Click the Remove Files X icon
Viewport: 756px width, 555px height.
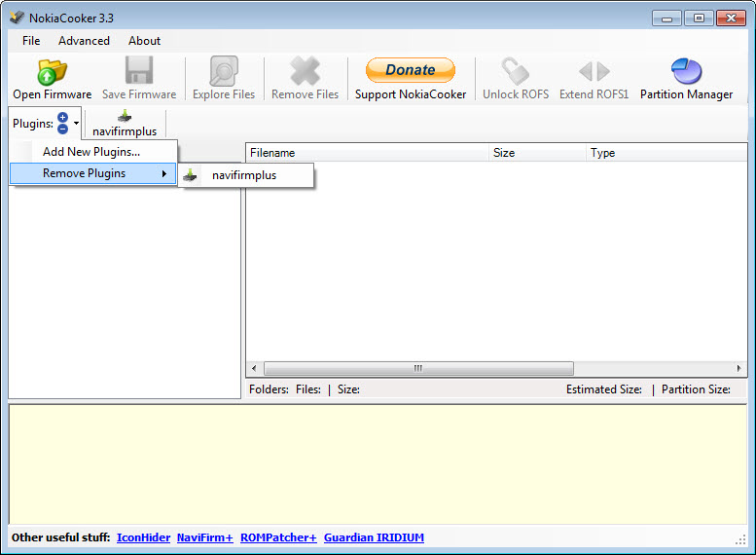pos(305,71)
